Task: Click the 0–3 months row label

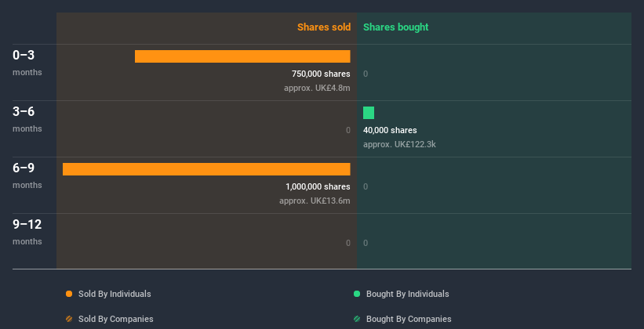Action: click(27, 63)
